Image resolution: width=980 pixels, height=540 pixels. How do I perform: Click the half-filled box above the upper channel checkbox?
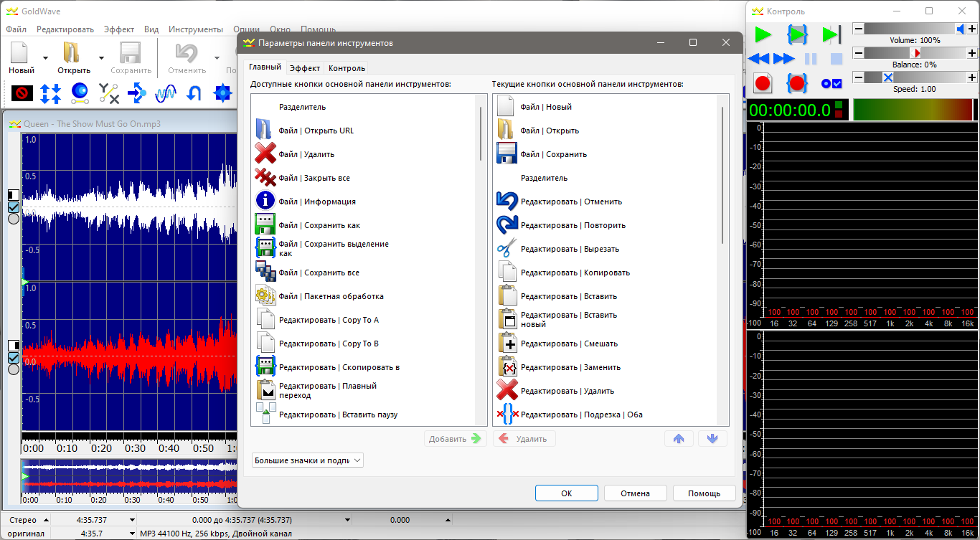click(x=13, y=195)
